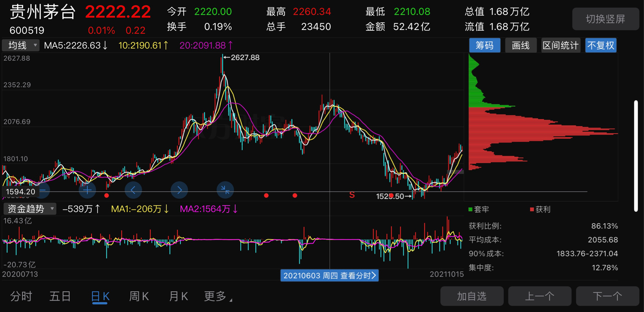Image resolution: width=644 pixels, height=312 pixels.
Task: Click the 2627.88 peak price label
Action: coord(245,58)
